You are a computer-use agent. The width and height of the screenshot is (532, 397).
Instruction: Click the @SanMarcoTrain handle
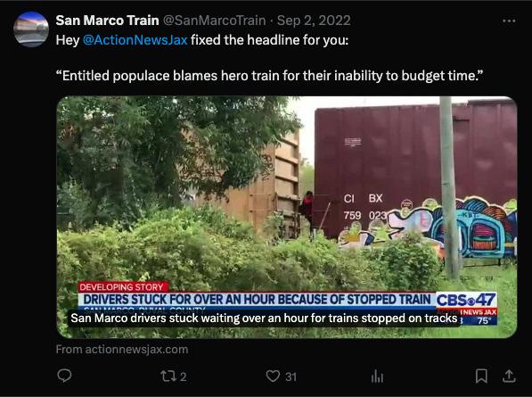click(215, 21)
